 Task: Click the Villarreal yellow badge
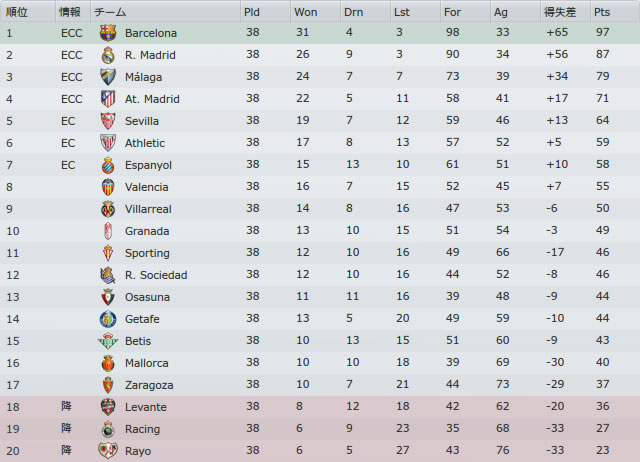(x=108, y=209)
